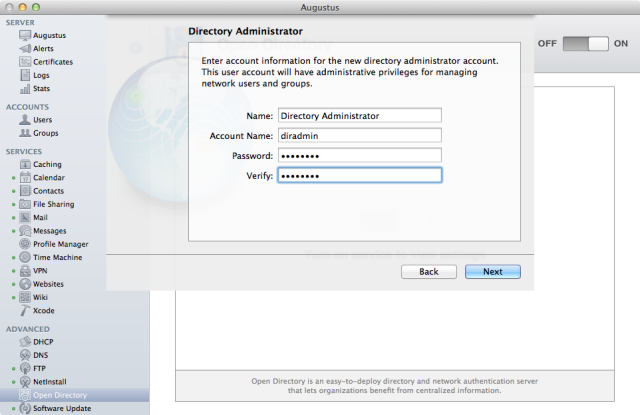Open the Contacts service icon
Viewport: 640px width, 415px height.
(x=25, y=191)
